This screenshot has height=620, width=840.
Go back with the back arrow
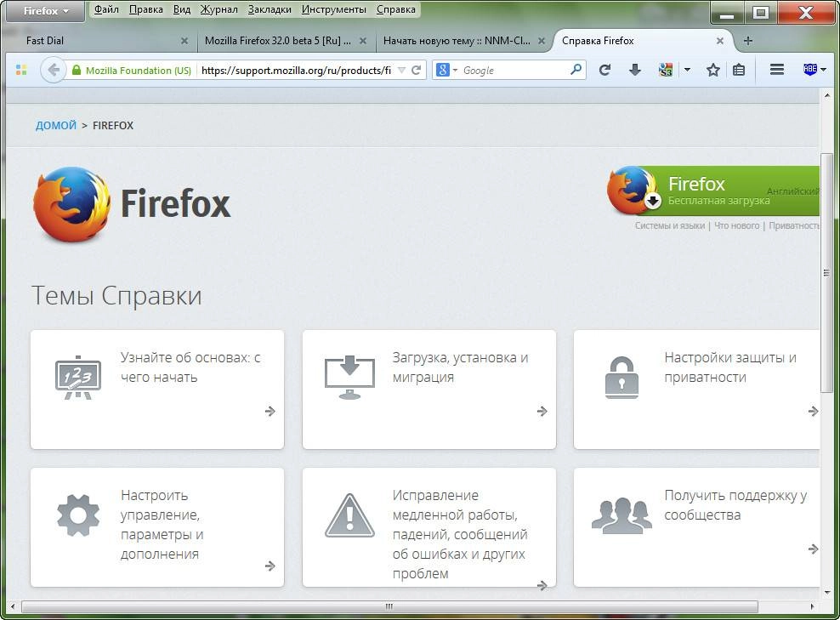pos(53,71)
